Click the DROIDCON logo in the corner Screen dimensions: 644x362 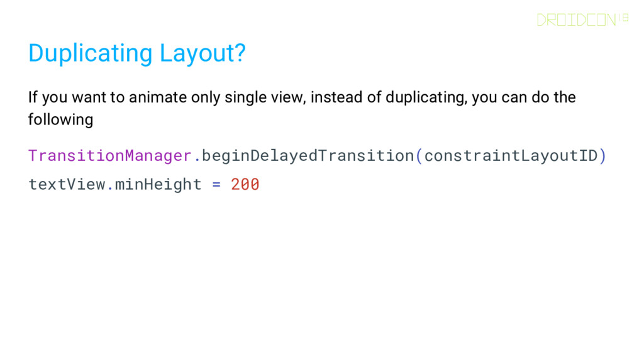click(582, 19)
